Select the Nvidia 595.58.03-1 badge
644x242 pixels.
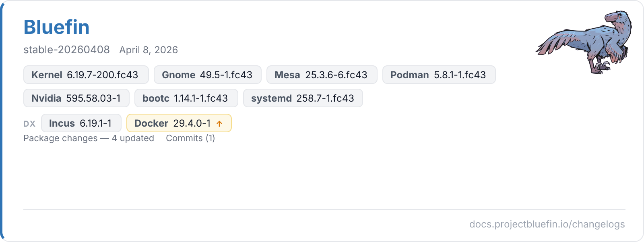click(x=76, y=98)
